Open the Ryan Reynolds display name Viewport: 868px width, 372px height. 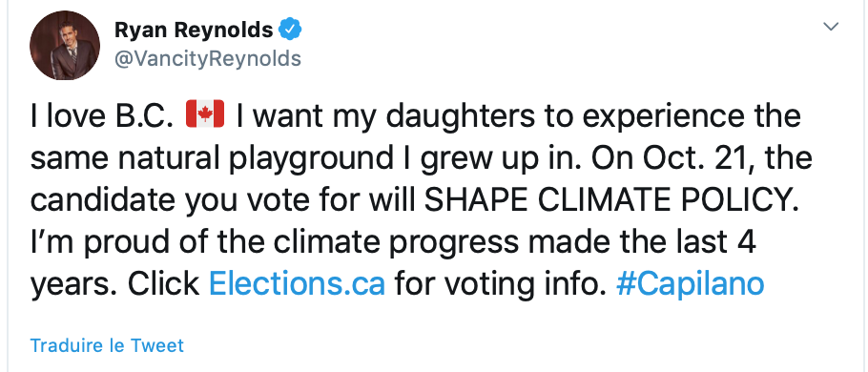194,30
